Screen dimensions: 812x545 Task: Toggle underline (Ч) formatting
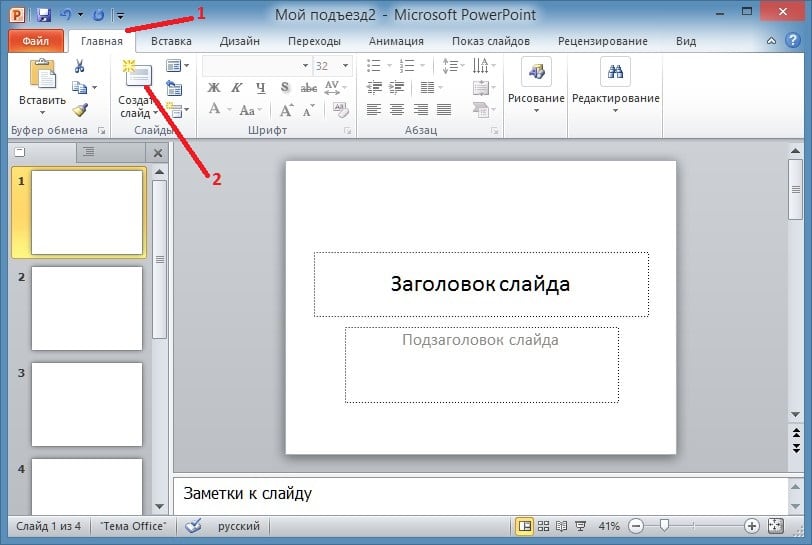(260, 88)
